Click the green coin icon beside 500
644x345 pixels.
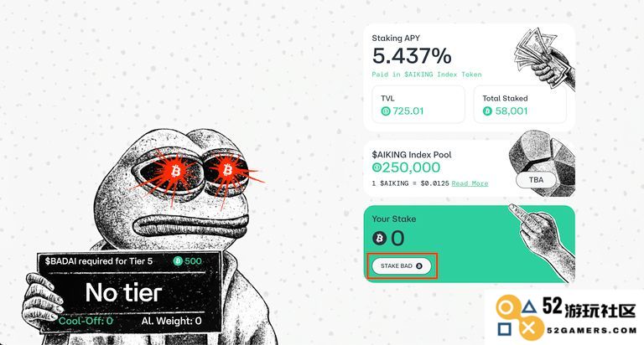(178, 261)
